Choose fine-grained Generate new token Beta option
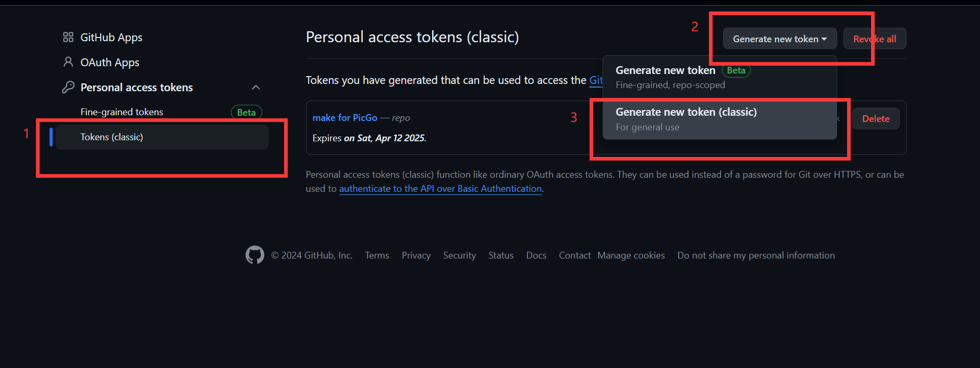The height and width of the screenshot is (368, 980). coord(720,77)
